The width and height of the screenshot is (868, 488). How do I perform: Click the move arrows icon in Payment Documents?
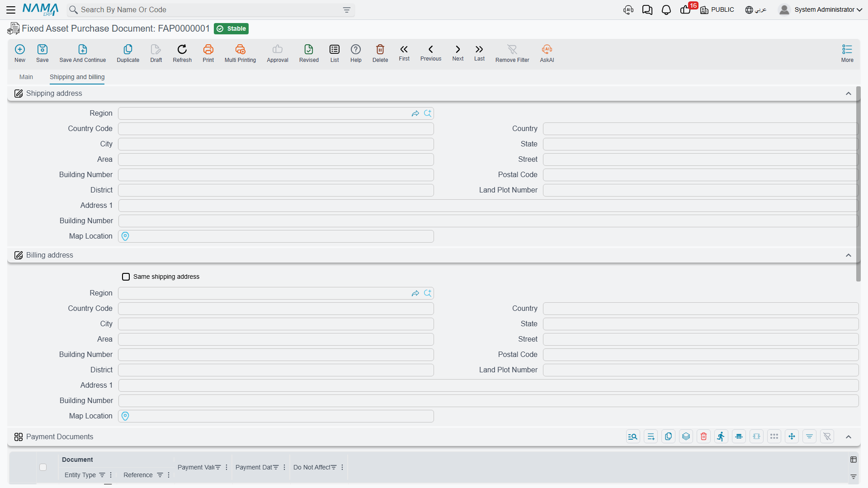792,436
